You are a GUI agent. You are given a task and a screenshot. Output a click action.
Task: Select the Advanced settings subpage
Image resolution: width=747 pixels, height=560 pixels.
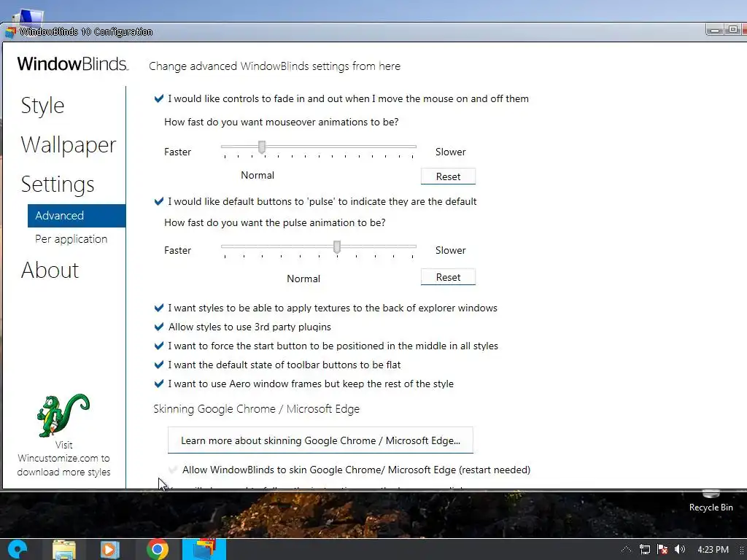[x=77, y=216]
